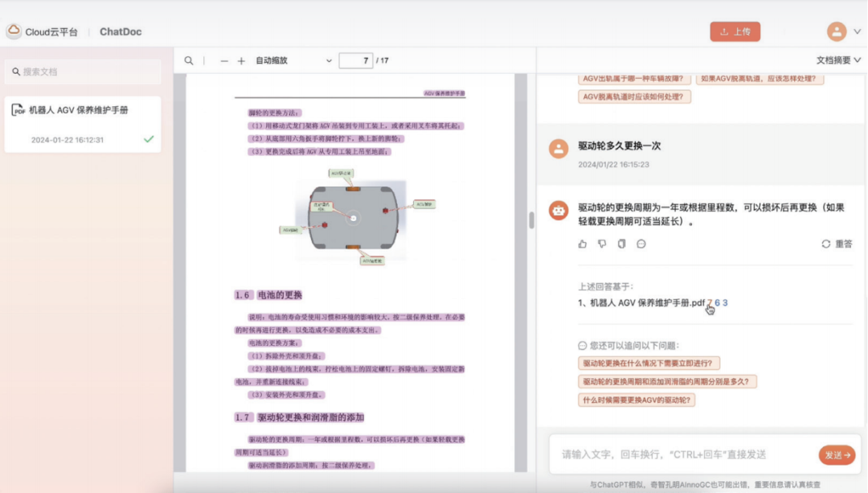Click suggested question 什么时候需要更换AGV的驱动轮?
868x493 pixels.
click(637, 400)
